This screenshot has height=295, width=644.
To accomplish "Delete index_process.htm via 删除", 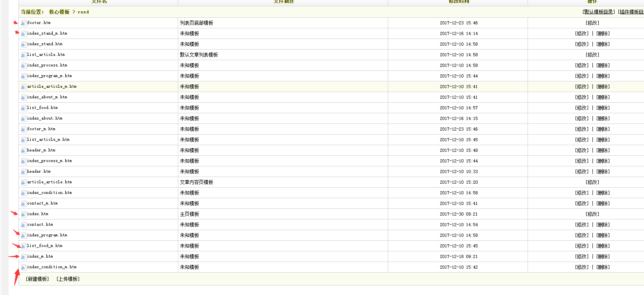I will [x=603, y=66].
